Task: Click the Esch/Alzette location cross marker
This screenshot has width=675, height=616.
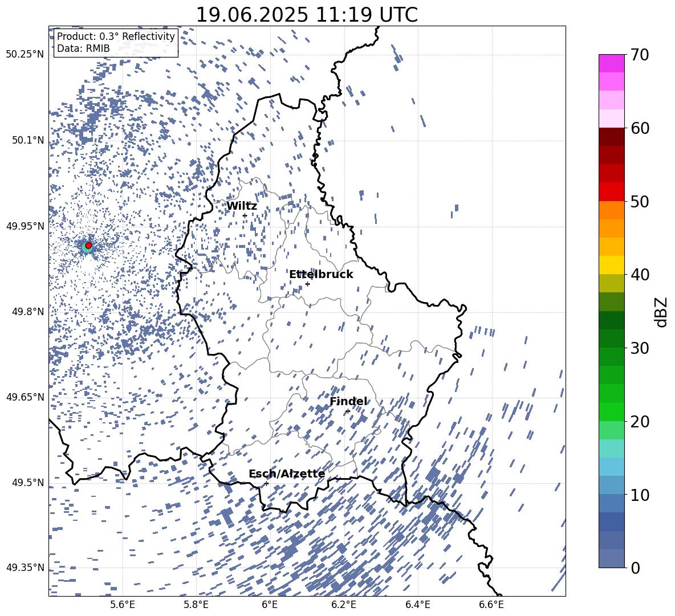Action: click(266, 483)
